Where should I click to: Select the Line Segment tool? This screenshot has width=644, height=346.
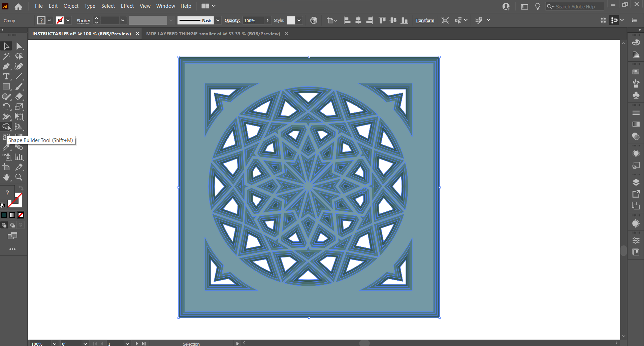pyautogui.click(x=19, y=76)
